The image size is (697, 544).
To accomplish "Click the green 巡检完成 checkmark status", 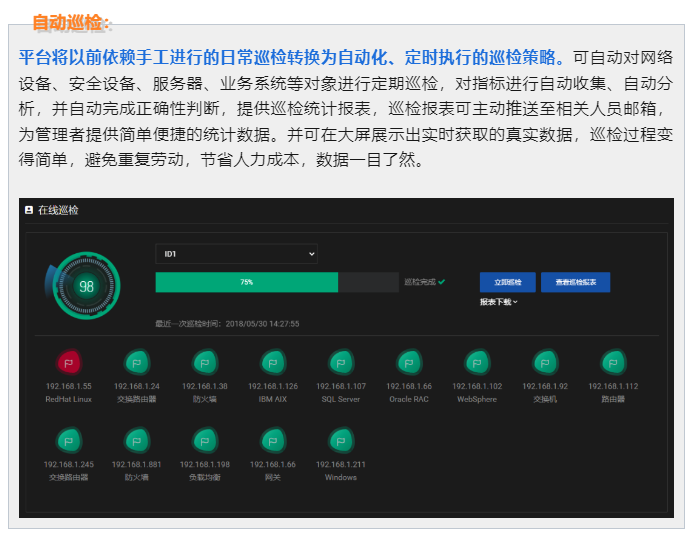I will pos(441,282).
